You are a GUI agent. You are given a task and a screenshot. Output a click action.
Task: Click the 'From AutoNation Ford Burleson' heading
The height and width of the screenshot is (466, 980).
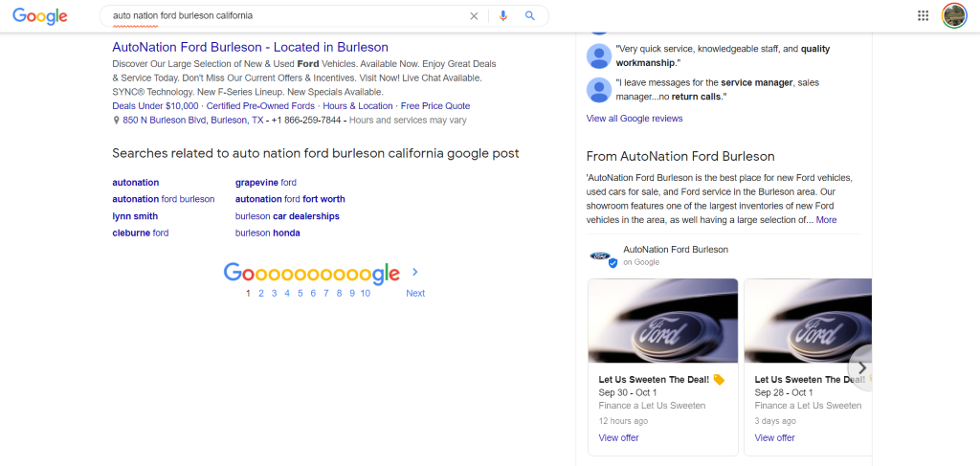[680, 157]
